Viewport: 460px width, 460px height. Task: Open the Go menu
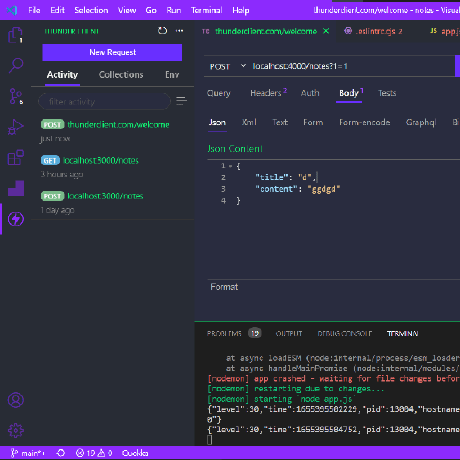151,10
